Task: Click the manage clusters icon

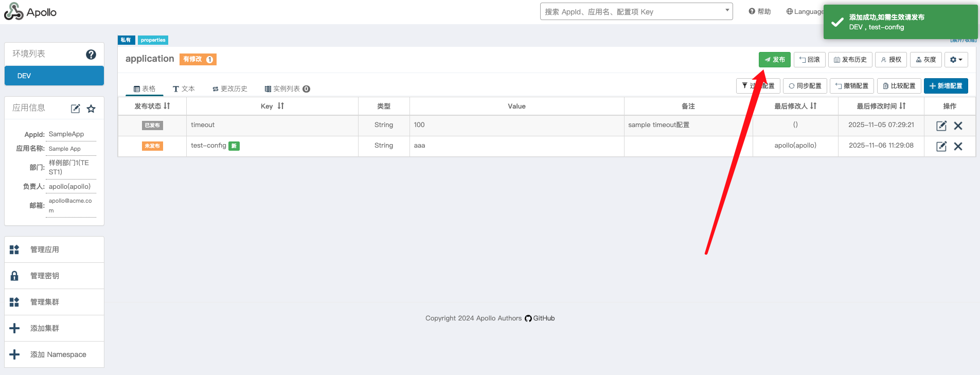Action: 14,302
